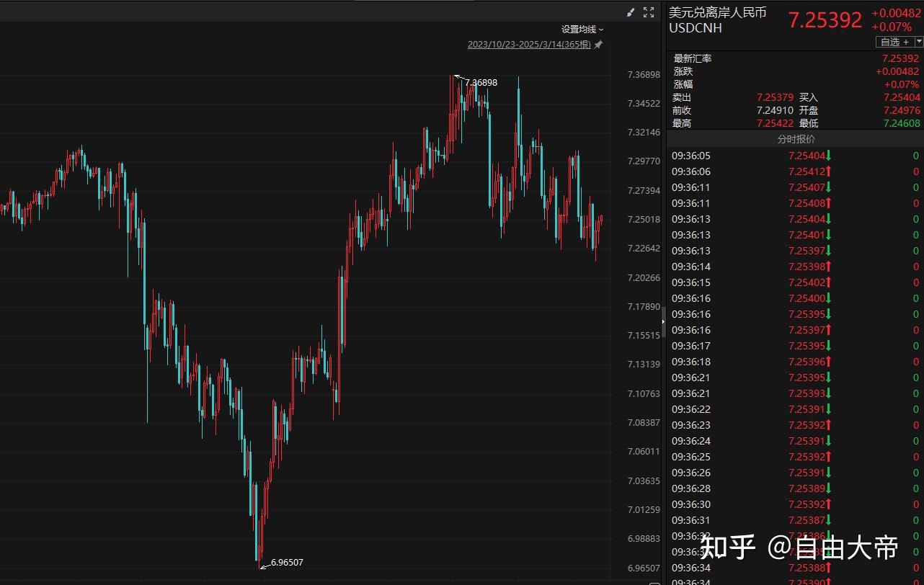
Task: Click the 2023/10/23-2025/3/14 date range link
Action: tap(529, 45)
